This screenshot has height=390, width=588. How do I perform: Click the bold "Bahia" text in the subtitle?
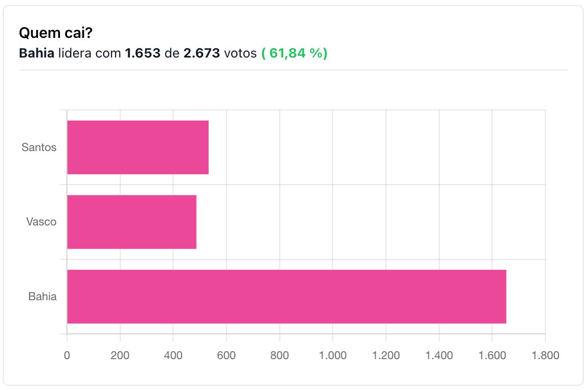[37, 53]
